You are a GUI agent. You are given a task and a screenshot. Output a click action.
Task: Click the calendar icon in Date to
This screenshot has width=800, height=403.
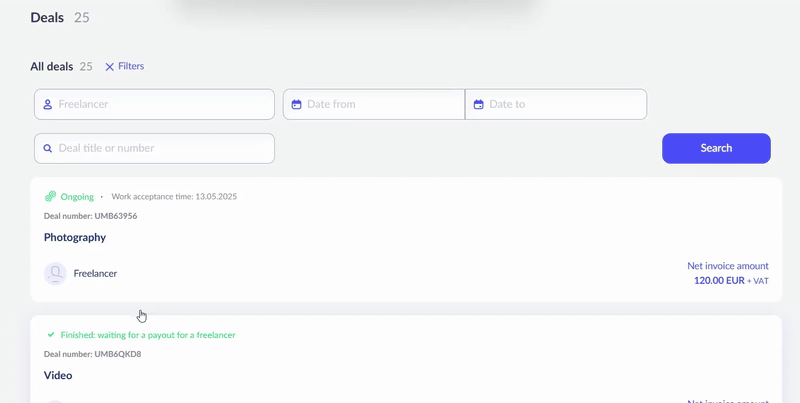click(x=479, y=105)
